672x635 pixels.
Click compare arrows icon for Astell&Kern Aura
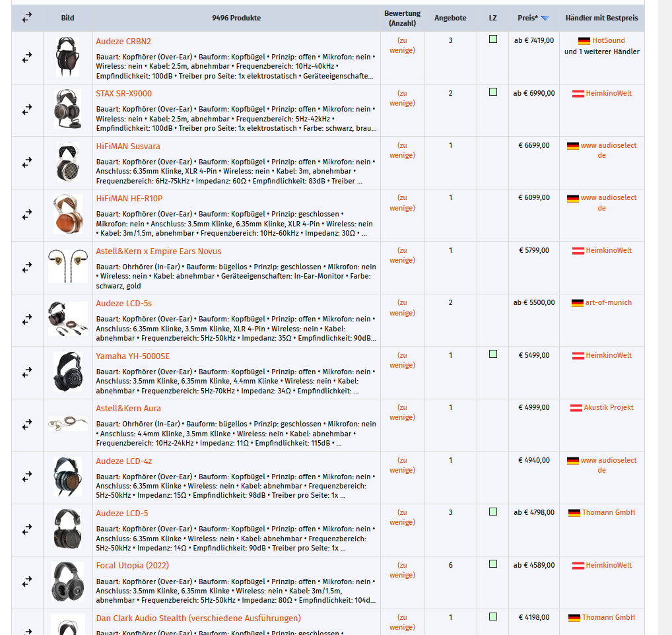pos(27,424)
